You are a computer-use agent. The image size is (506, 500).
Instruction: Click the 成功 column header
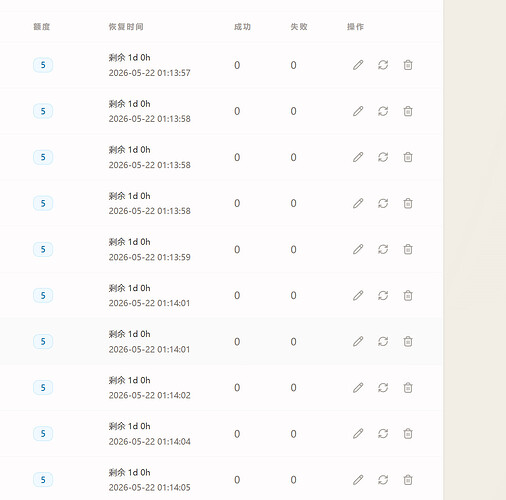(x=242, y=27)
